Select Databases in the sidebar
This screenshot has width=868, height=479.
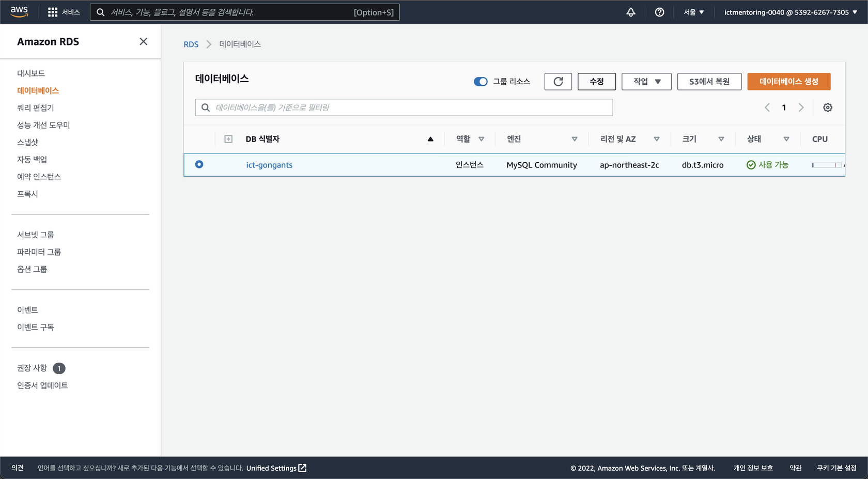pos(38,90)
